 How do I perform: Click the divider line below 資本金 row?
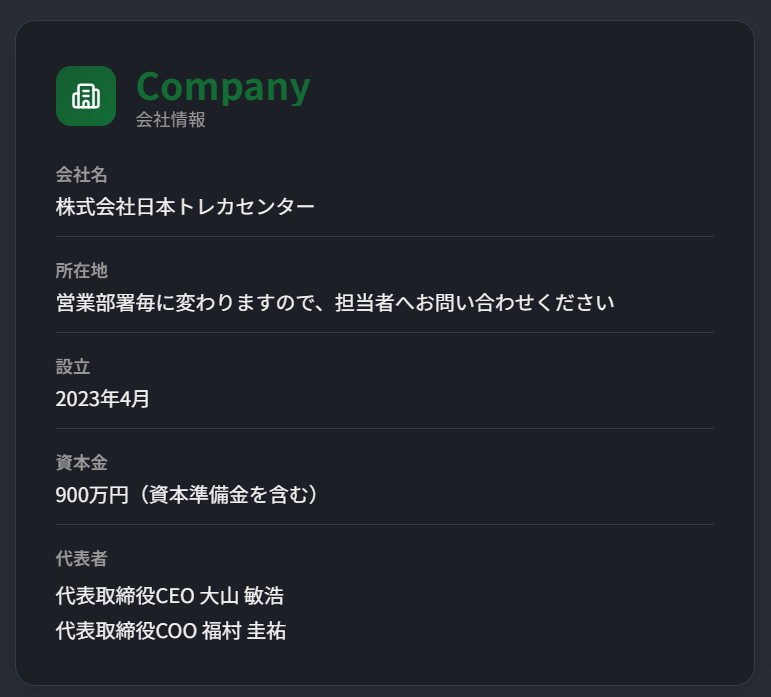[x=385, y=525]
